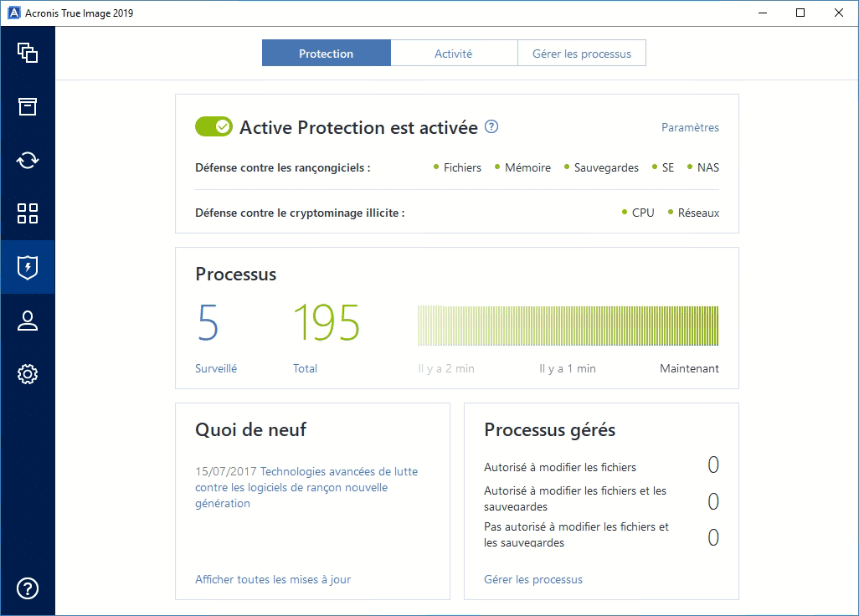Click the Total process count label
The image size is (859, 616).
point(305,368)
